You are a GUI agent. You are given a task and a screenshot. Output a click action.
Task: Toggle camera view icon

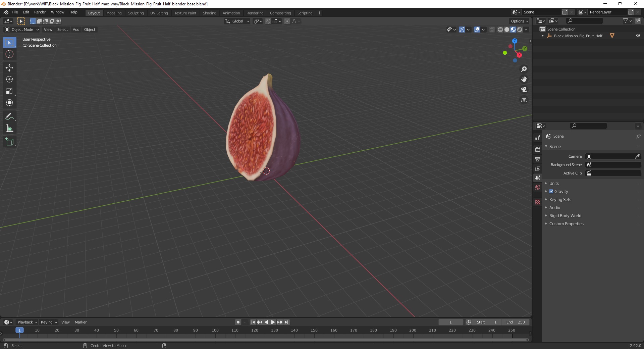click(x=524, y=90)
